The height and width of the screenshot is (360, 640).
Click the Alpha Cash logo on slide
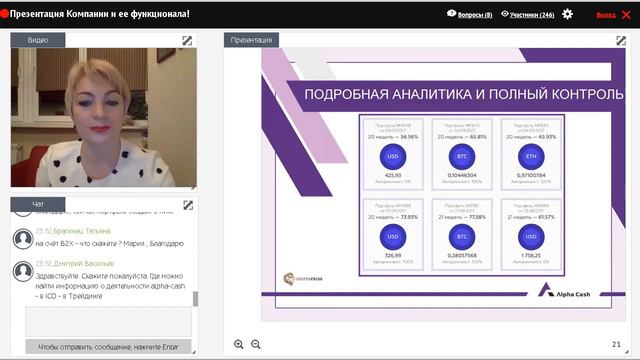point(564,290)
